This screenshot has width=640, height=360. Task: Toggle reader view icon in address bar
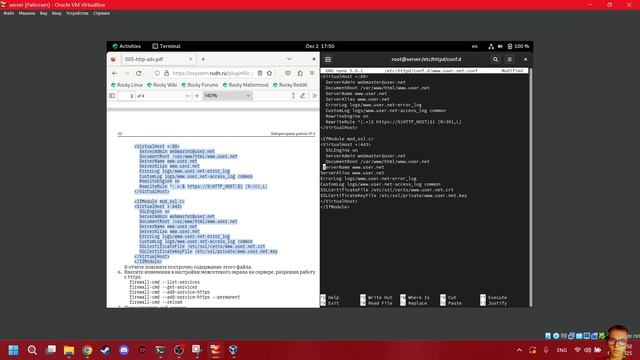[x=260, y=73]
